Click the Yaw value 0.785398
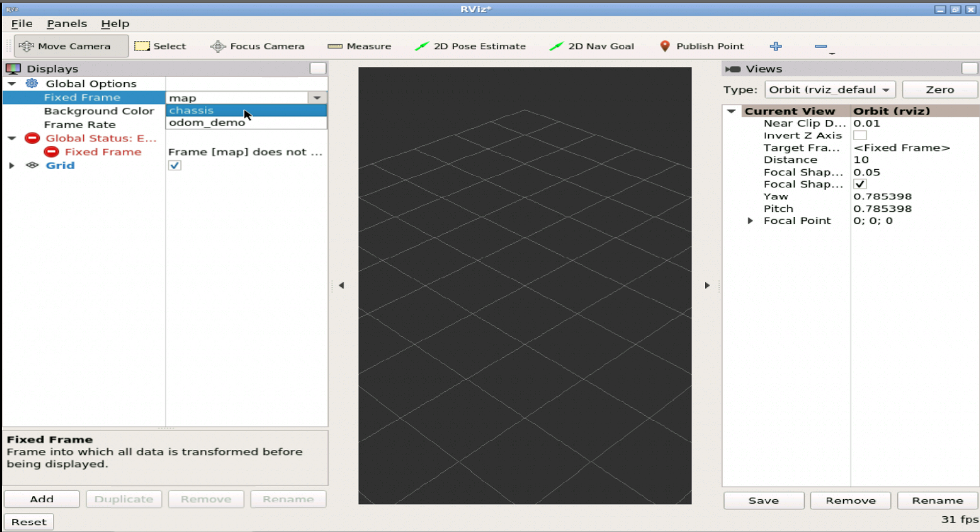The height and width of the screenshot is (532, 980). [x=882, y=196]
